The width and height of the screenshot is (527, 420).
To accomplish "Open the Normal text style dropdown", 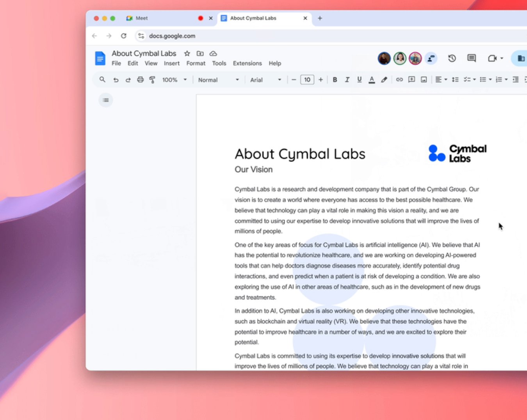I will (218, 80).
